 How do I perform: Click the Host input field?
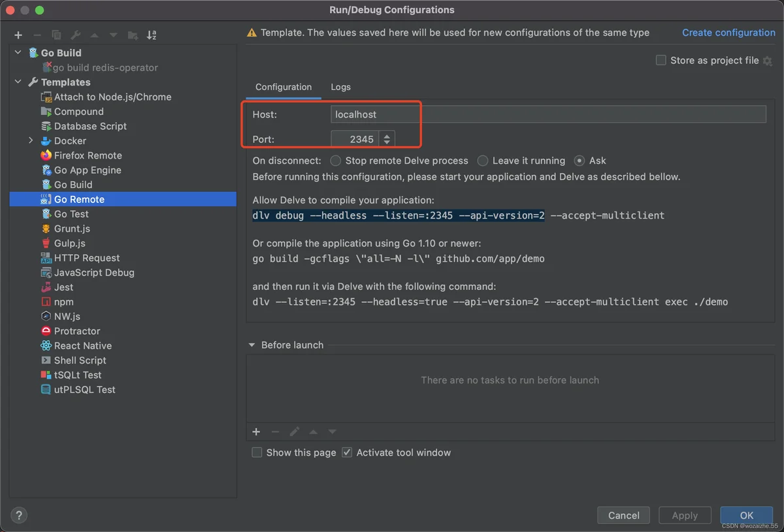point(548,114)
